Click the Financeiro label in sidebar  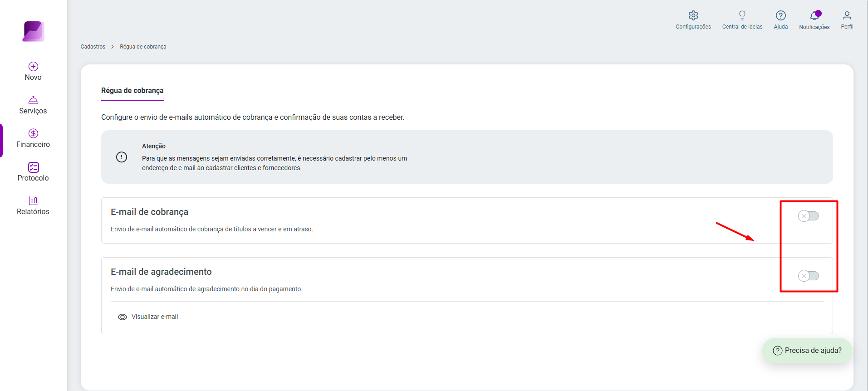[x=33, y=145]
